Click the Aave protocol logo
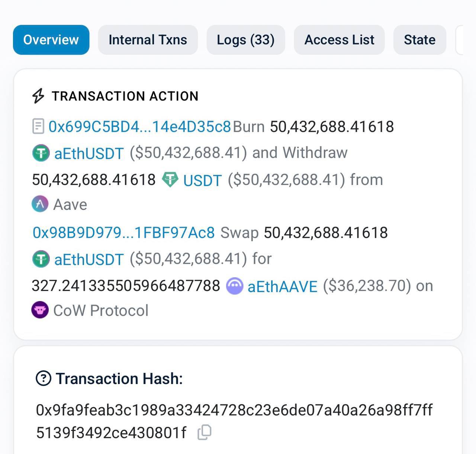Image resolution: width=476 pixels, height=454 pixels. (x=40, y=204)
